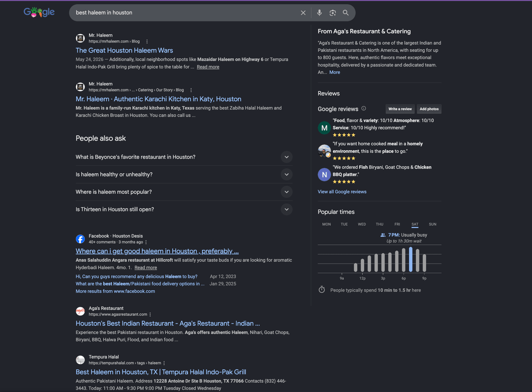Start voice search with the microphone icon
This screenshot has height=392, width=532.
(x=319, y=13)
